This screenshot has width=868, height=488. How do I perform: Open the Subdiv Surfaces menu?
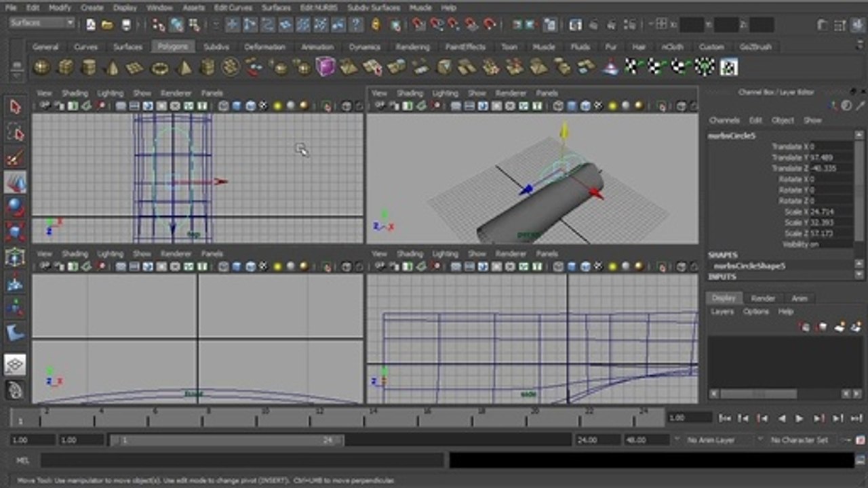[374, 7]
